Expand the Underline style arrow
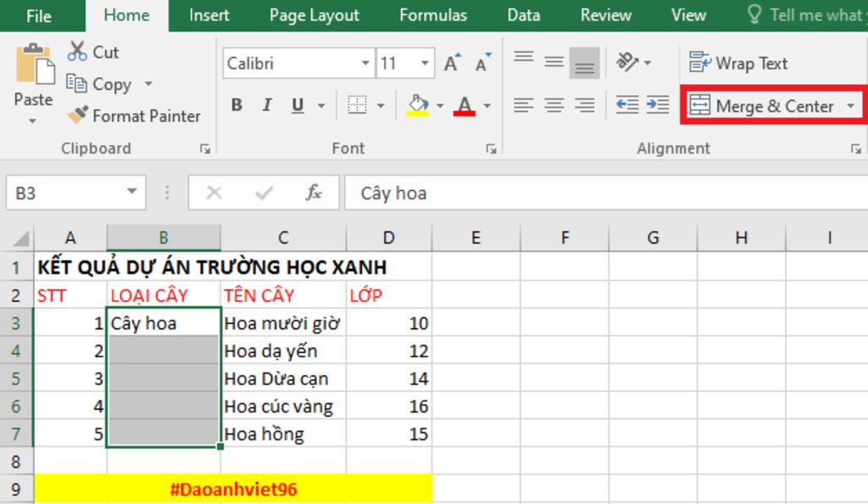The height and width of the screenshot is (504, 868). 321,105
